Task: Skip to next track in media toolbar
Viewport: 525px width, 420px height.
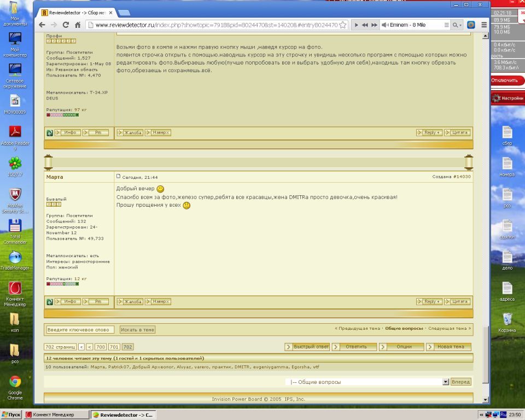Action: coord(375,25)
